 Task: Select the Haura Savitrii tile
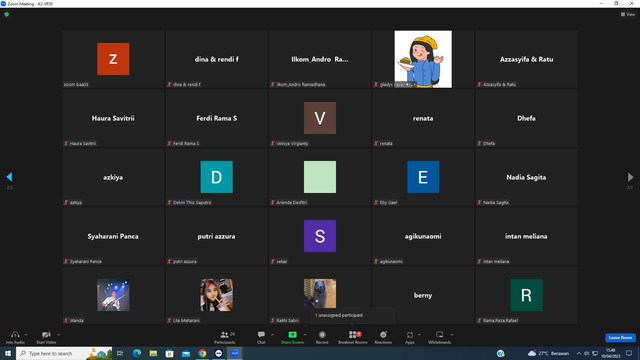[x=113, y=118]
